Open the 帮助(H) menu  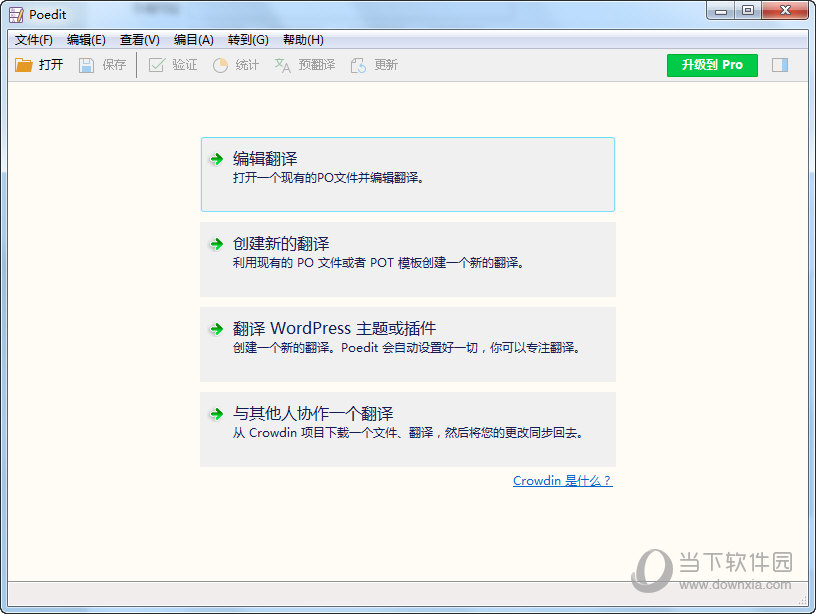click(x=303, y=40)
